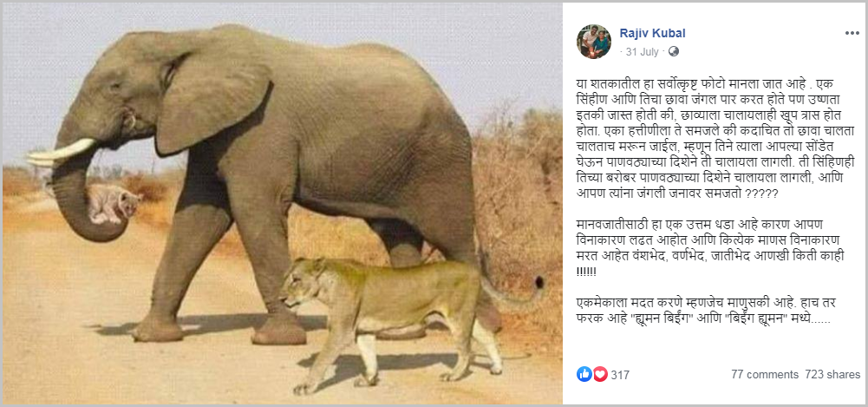Open the elephant and lioness photo
Screen dimensions: 868x407
[283, 203]
